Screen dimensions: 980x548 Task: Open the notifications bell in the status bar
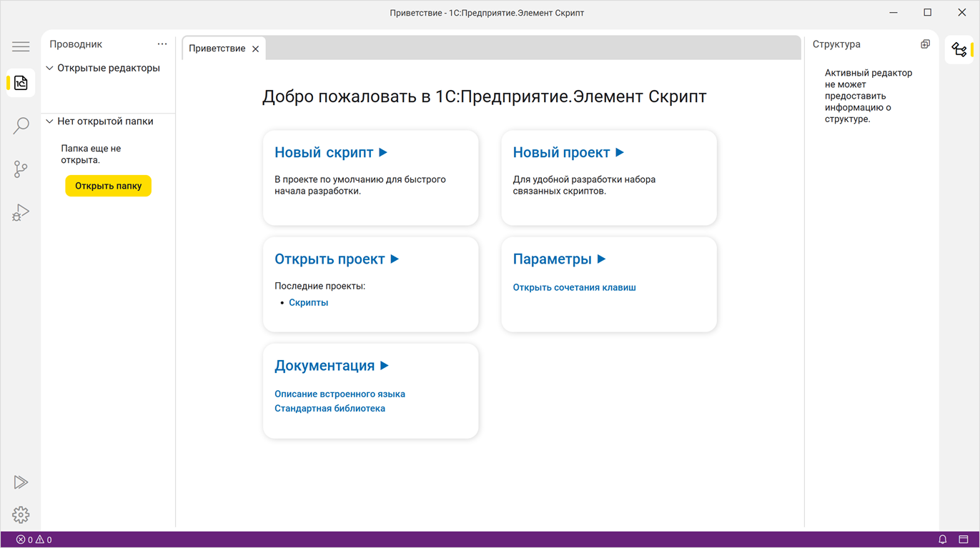pyautogui.click(x=942, y=539)
